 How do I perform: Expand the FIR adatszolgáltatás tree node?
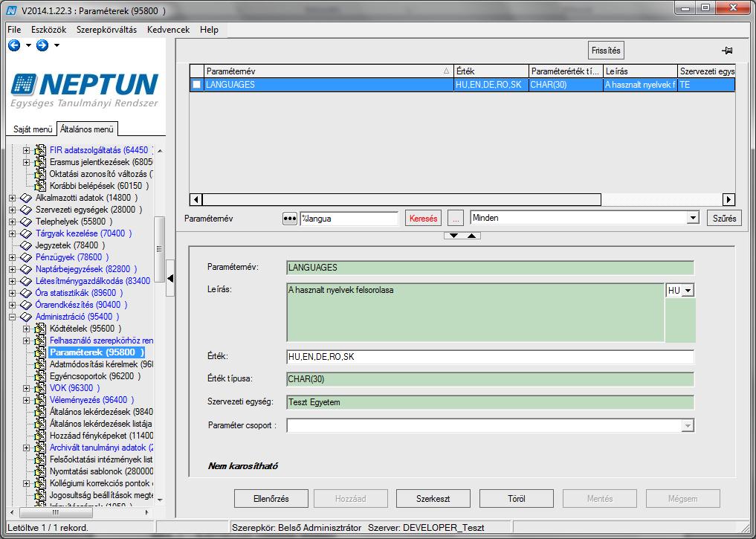click(27, 150)
